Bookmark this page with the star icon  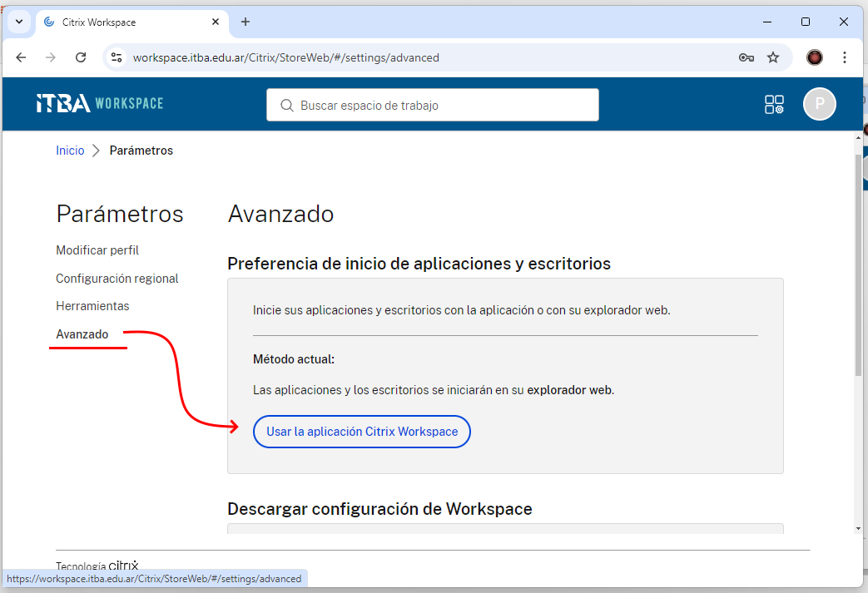[x=773, y=57]
